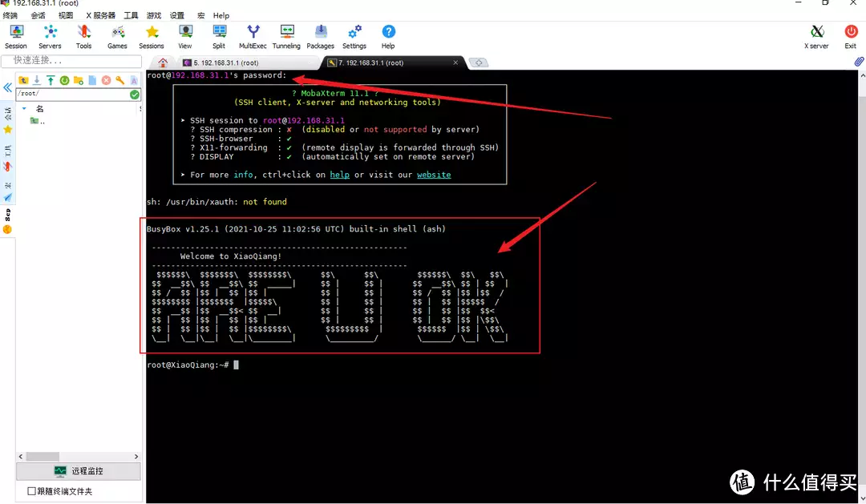
Task: Click the download file arrow icon
Action: click(x=37, y=81)
